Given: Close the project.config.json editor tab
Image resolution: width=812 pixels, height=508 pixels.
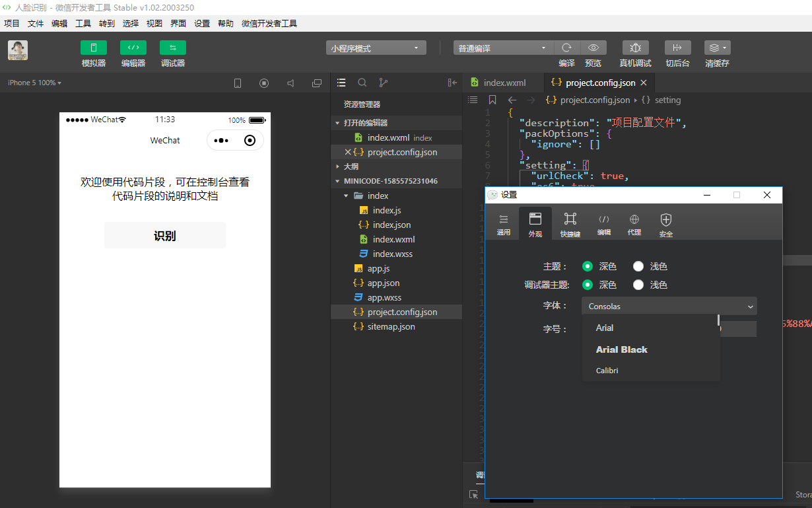Looking at the screenshot, I should coord(644,83).
